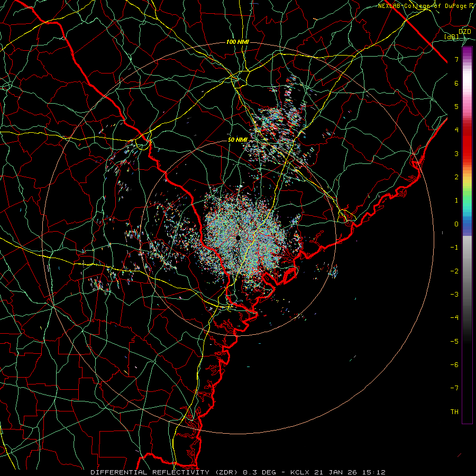Click the "7" value on the scale
The width and height of the screenshot is (476, 476).
coord(456,59)
